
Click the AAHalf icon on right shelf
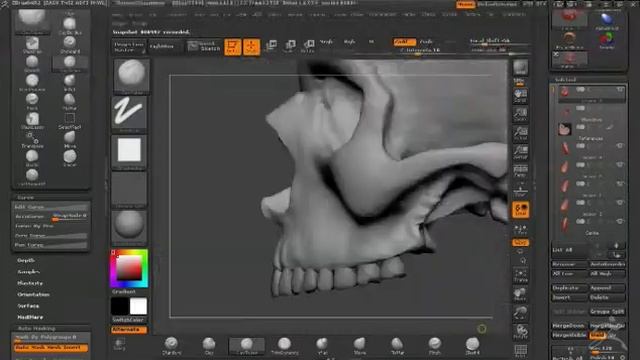(520, 152)
